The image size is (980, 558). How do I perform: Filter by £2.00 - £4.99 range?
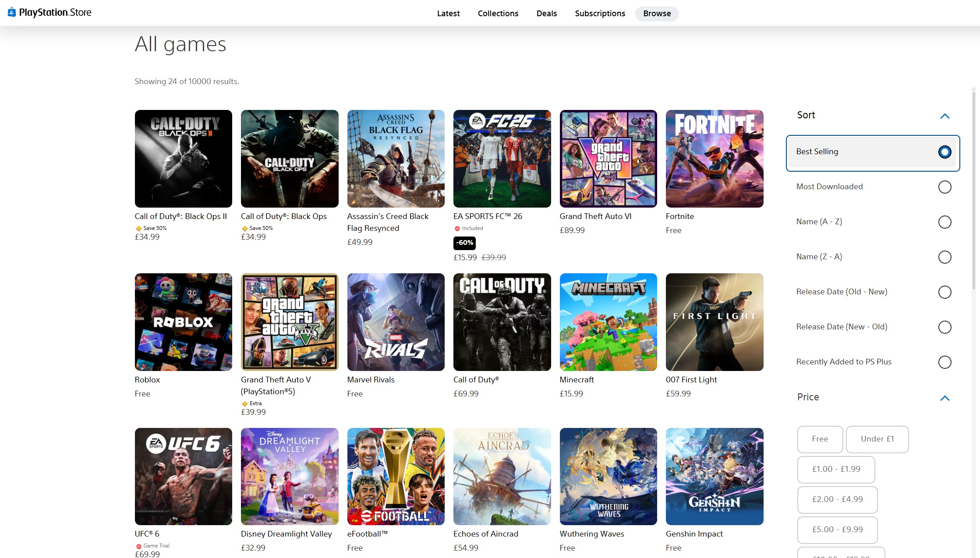[837, 499]
